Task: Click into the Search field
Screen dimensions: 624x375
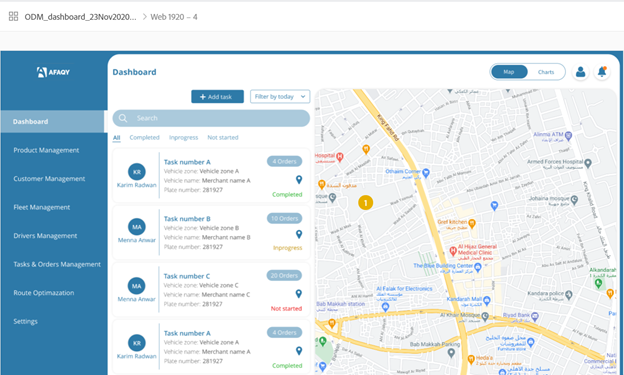Action: pos(211,118)
